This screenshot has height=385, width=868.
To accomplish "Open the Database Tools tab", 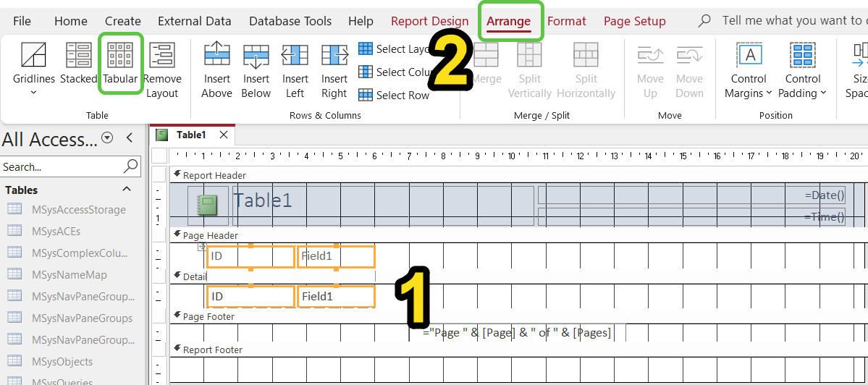I will [290, 21].
